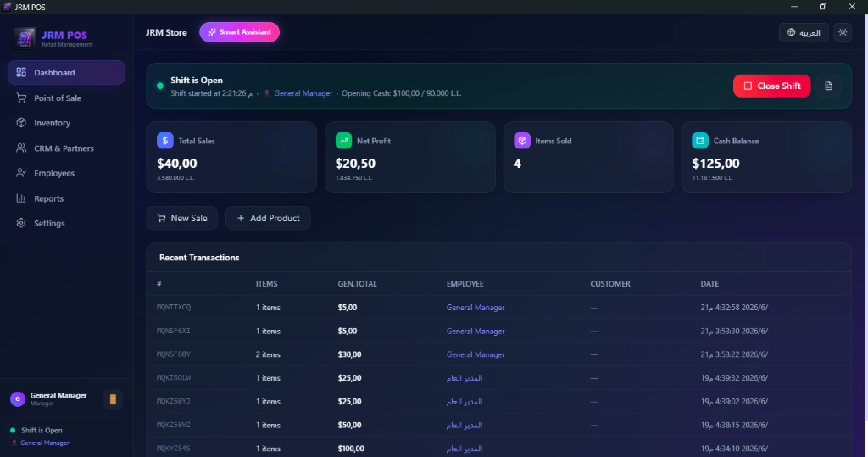Start a New Sale
This screenshot has height=457, width=868.
182,218
